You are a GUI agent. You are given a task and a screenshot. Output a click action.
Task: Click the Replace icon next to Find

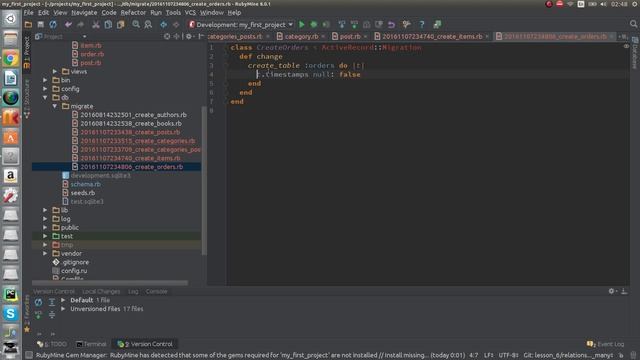click(x=148, y=25)
